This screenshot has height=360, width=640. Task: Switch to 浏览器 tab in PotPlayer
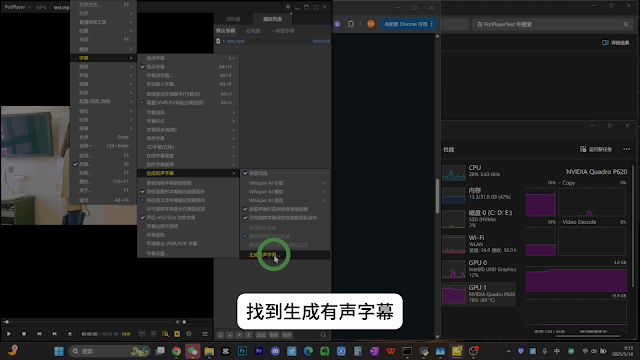[x=233, y=19]
